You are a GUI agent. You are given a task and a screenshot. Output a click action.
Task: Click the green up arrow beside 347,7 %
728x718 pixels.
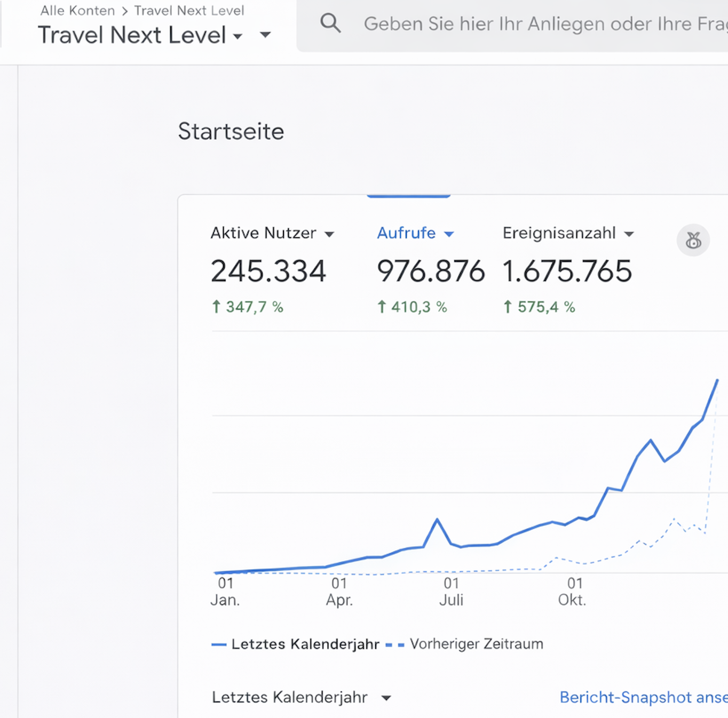click(216, 307)
